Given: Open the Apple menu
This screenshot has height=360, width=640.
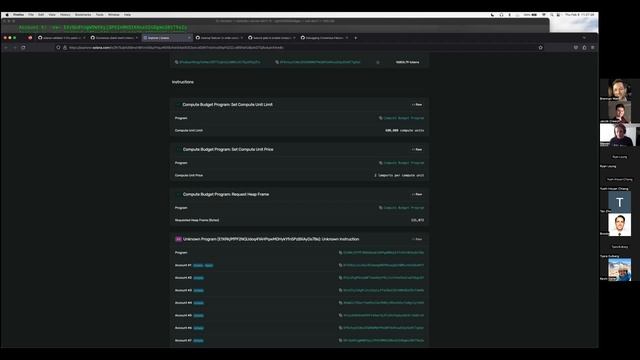Looking at the screenshot, I should point(7,15).
